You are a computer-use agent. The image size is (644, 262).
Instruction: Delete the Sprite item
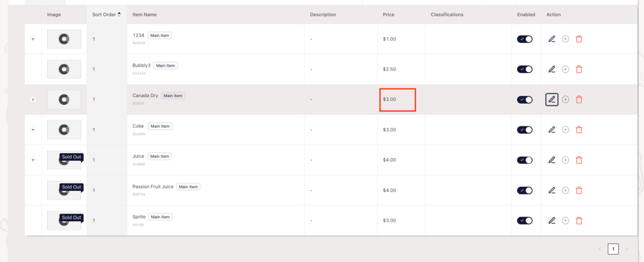pos(579,220)
